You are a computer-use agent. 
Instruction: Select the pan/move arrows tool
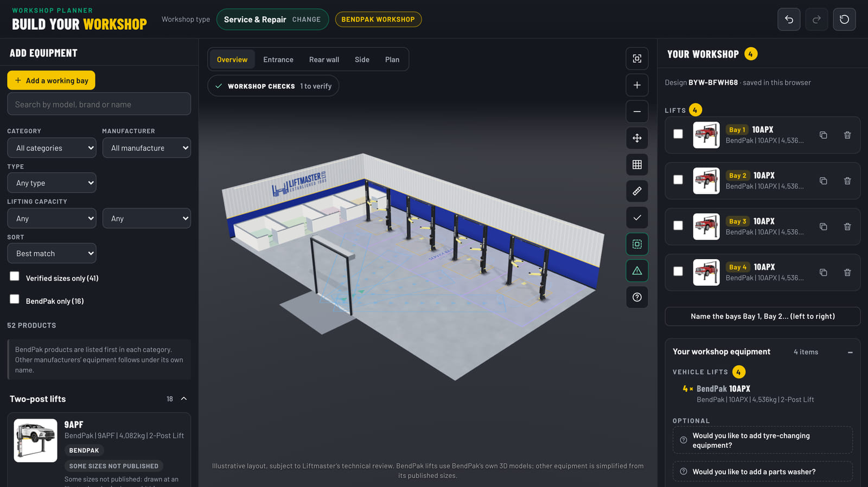click(637, 138)
